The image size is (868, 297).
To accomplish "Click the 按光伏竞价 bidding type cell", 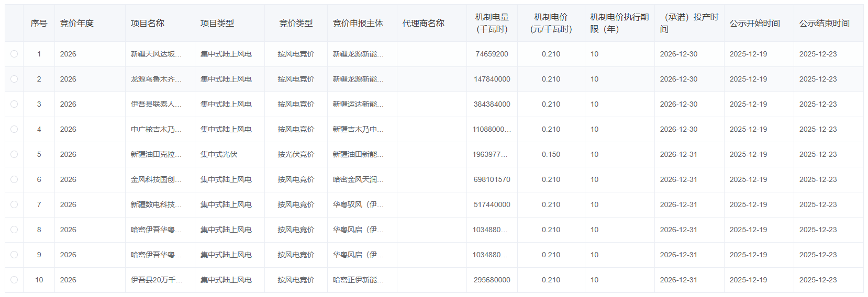I will [296, 154].
